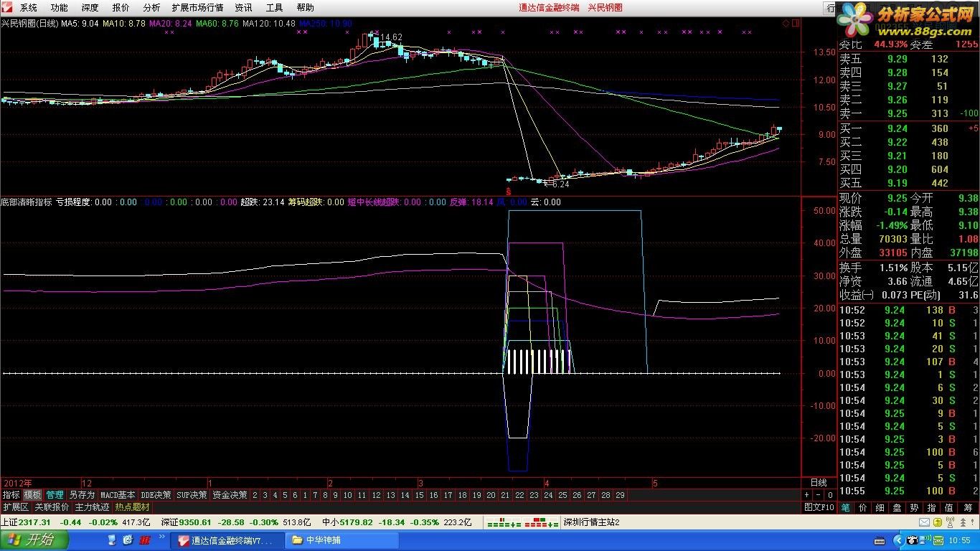Open the 主力轨迹 tab
The image size is (980, 551).
pyautogui.click(x=92, y=507)
